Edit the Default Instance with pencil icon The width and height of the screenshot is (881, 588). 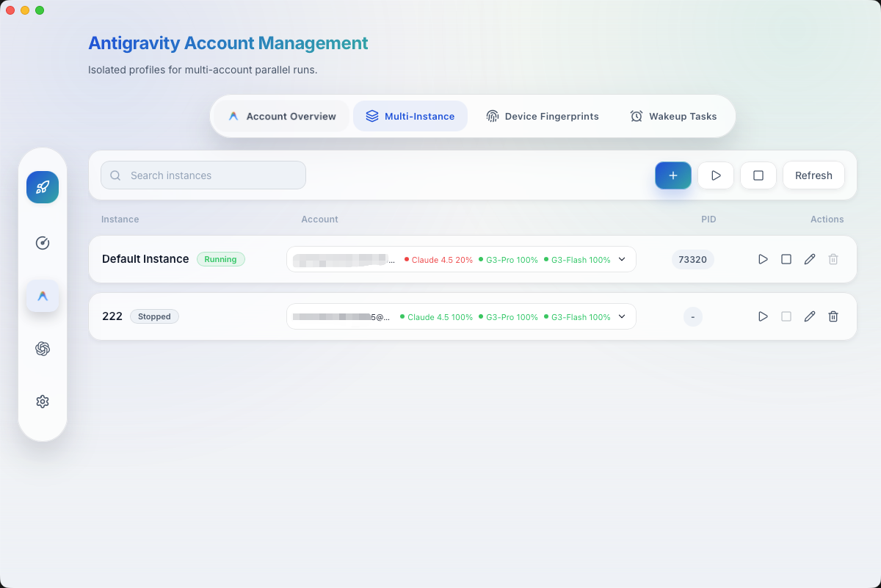click(810, 259)
